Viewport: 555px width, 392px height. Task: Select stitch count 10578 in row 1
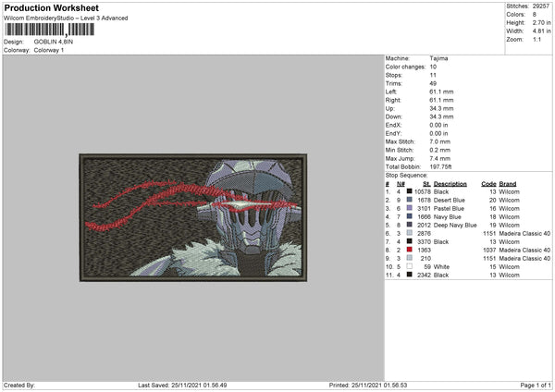point(423,191)
